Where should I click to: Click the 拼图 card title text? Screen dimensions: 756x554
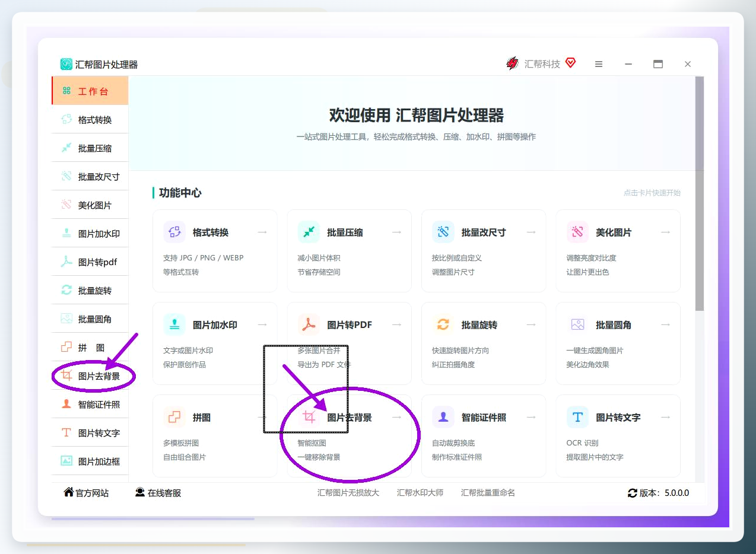tap(202, 417)
